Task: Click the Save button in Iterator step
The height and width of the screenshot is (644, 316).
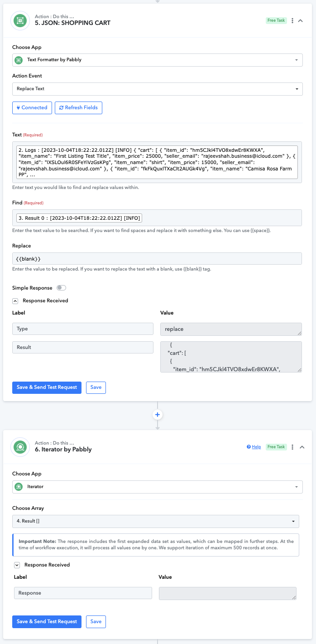Action: (x=96, y=622)
